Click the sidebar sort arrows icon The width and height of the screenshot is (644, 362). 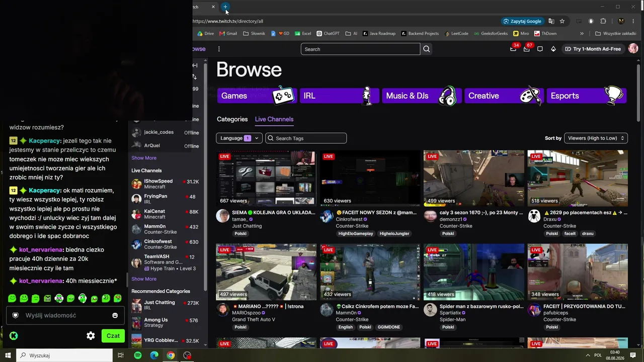click(x=195, y=76)
